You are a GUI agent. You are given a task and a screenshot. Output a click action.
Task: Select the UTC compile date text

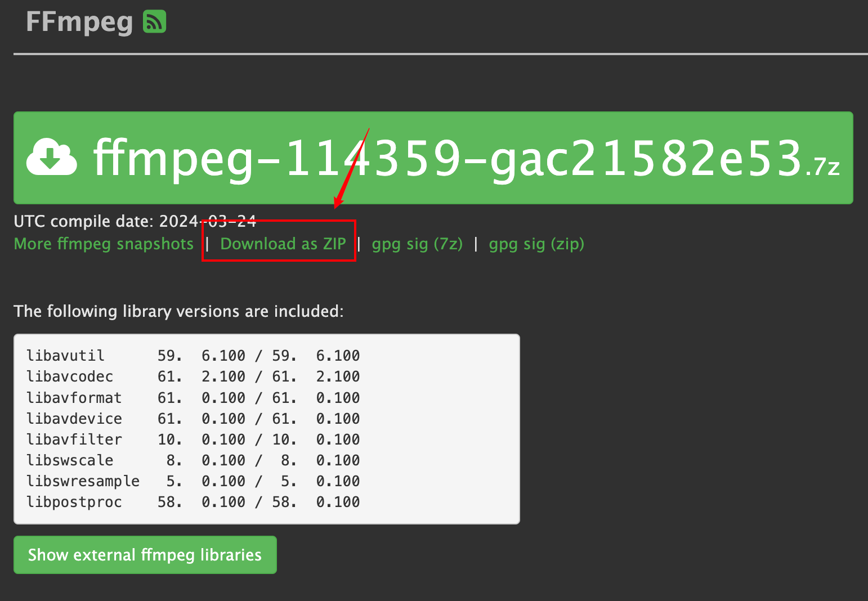[135, 221]
